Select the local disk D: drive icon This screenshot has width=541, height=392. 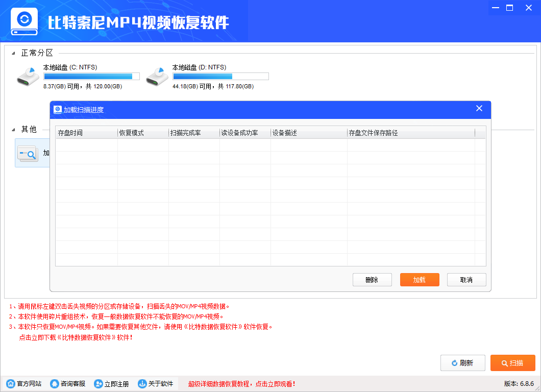tap(157, 77)
